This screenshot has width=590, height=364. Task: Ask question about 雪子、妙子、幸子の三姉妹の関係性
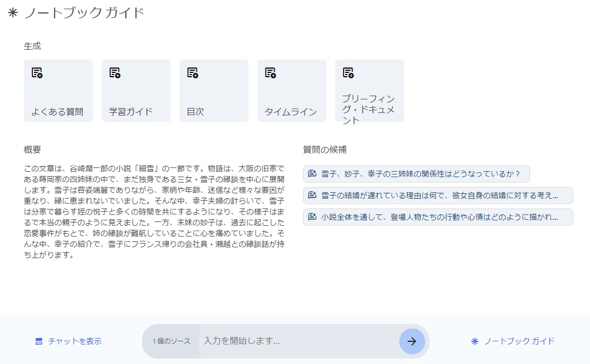tap(417, 174)
